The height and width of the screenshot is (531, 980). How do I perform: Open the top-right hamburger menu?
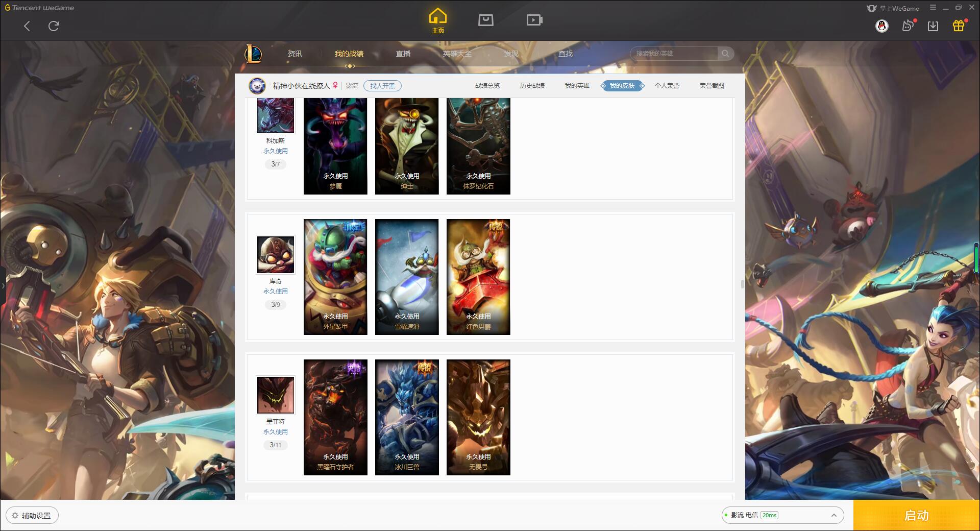pyautogui.click(x=933, y=8)
